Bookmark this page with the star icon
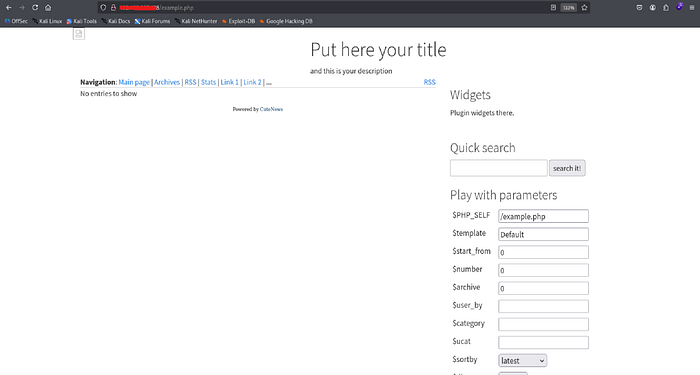700x375 pixels. [x=584, y=8]
